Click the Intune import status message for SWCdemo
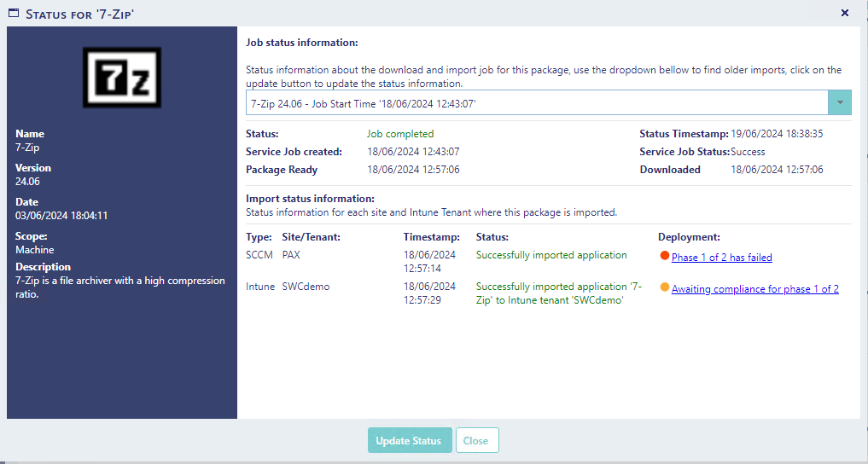Image resolution: width=868 pixels, height=464 pixels. click(558, 293)
